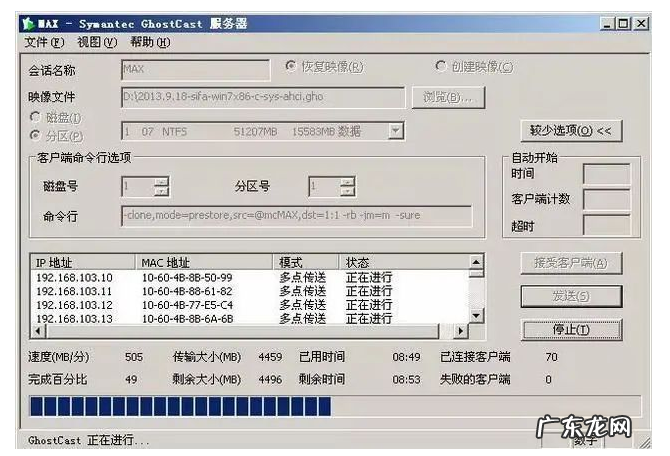Click the 模式 column header
Viewport: 670px width, 456px height.
306,262
